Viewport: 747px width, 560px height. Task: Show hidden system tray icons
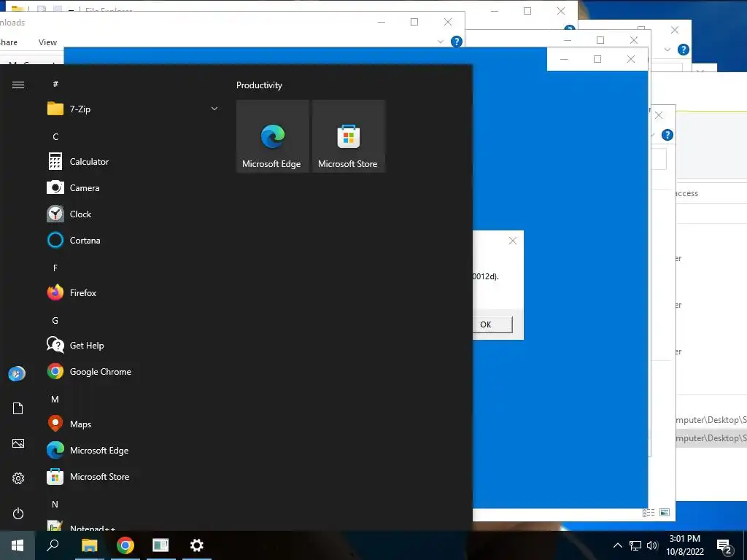click(617, 545)
